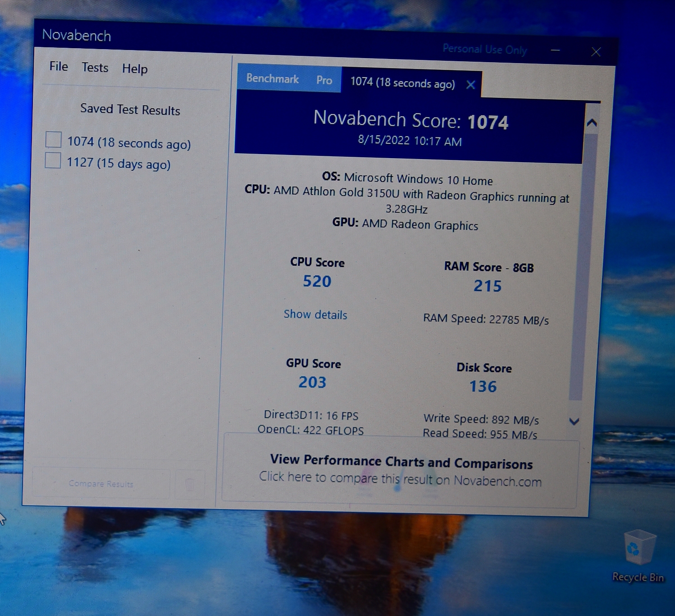Show CPU score details
This screenshot has width=675, height=616.
(x=315, y=314)
